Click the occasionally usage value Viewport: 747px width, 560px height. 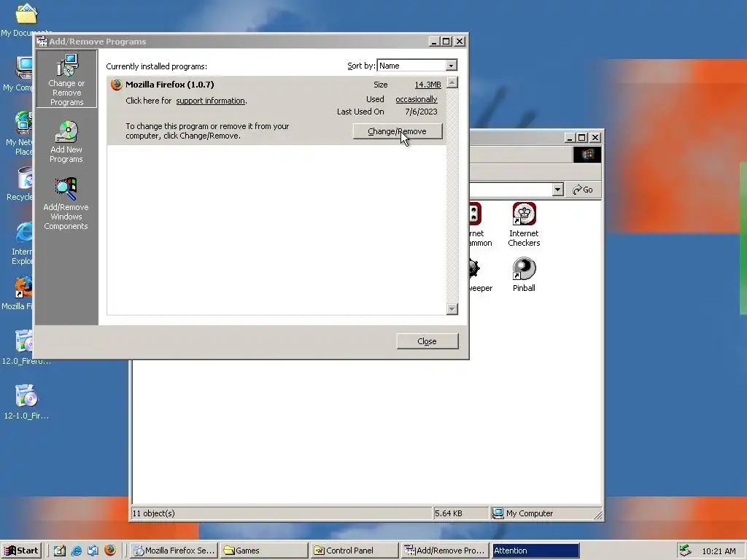[x=417, y=99]
